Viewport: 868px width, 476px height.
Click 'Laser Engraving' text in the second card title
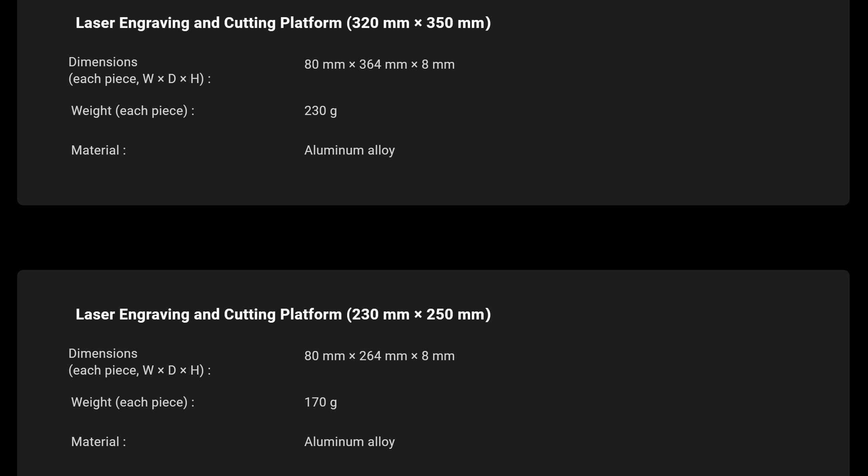pyautogui.click(x=133, y=315)
